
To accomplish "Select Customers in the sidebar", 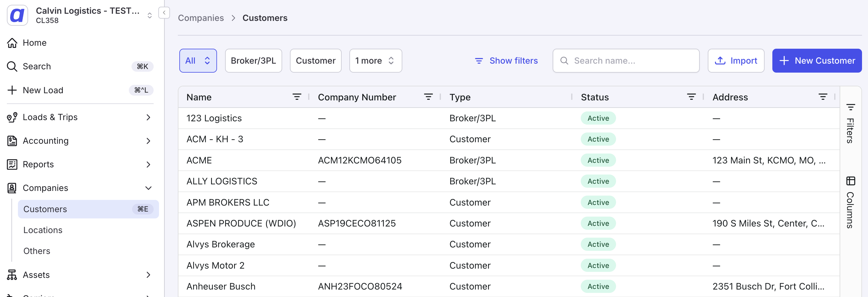I will tap(88, 209).
